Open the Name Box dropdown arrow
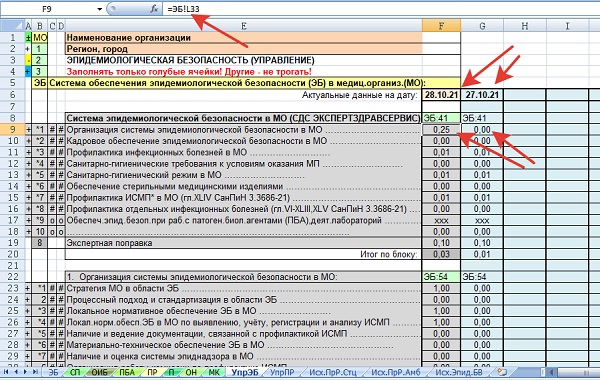 [99, 9]
